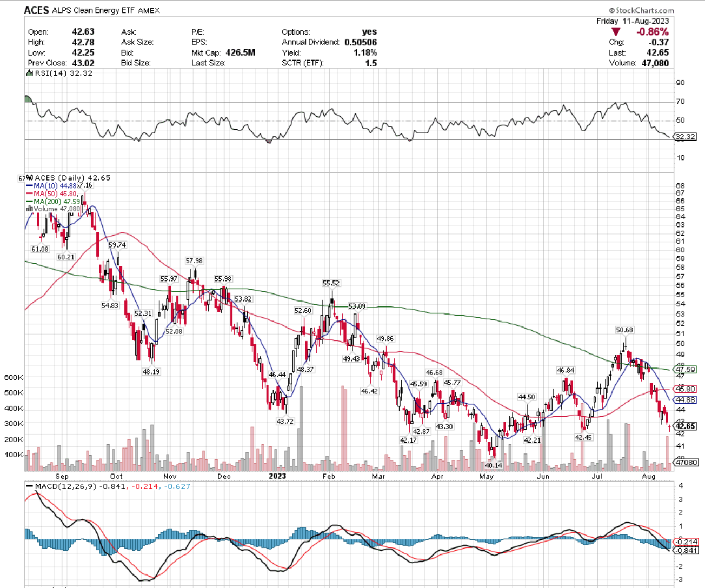Image resolution: width=705 pixels, height=588 pixels.
Task: Click the red down-triangle change indicator
Action: tap(615, 32)
